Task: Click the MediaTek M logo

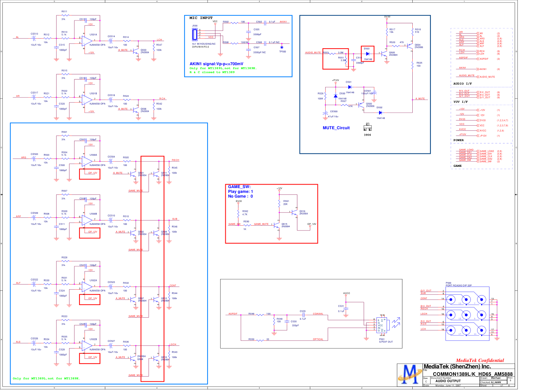Action: 410,375
